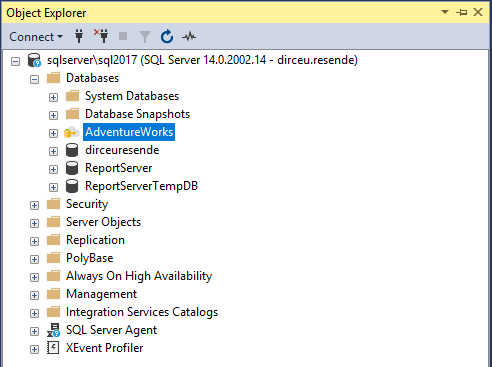Open the Connect dropdown
Viewport: 492px width, 367px height.
[36, 37]
